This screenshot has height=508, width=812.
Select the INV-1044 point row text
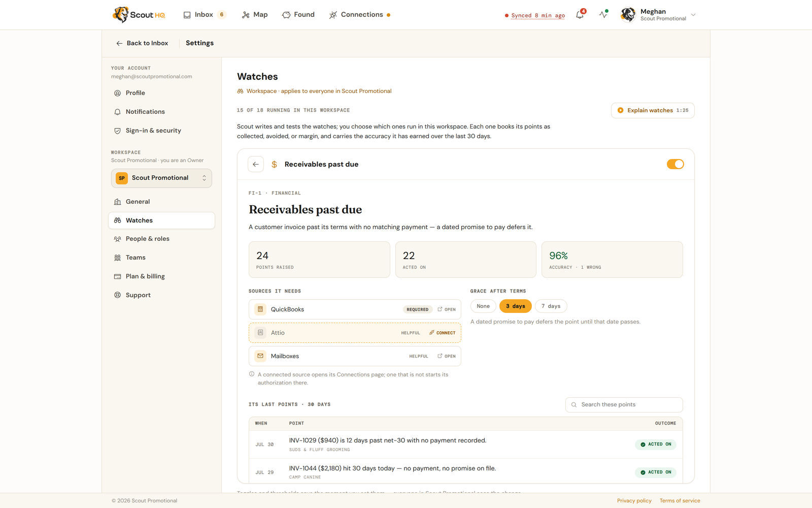click(x=392, y=468)
